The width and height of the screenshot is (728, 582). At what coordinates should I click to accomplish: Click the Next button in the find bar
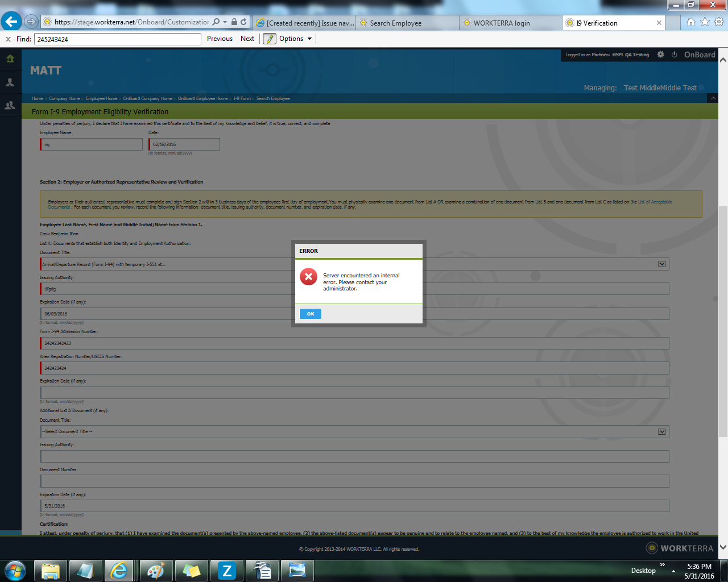click(x=247, y=39)
